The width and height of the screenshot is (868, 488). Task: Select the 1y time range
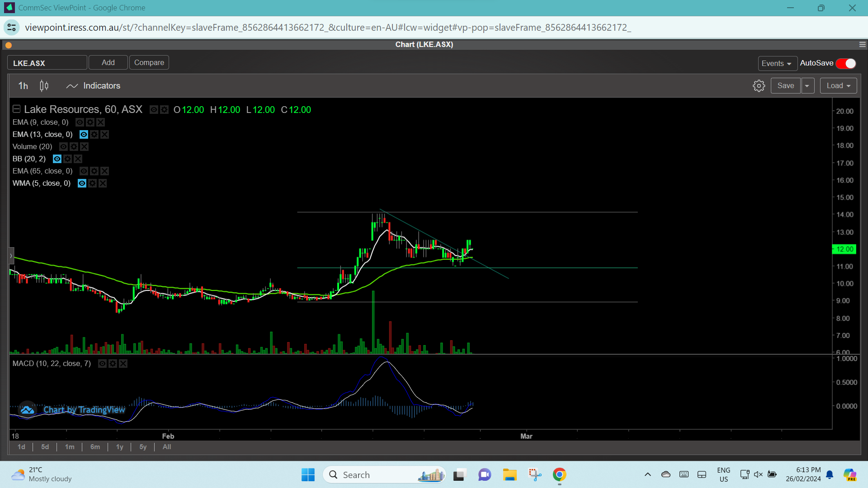point(119,447)
